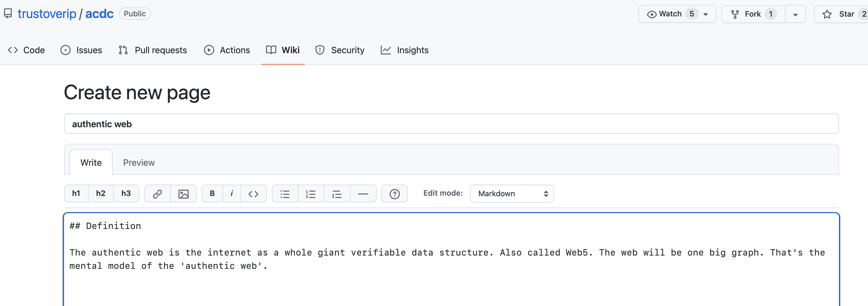Click the H2 heading formatting icon
Screen dimensions: 868x306
click(x=101, y=194)
